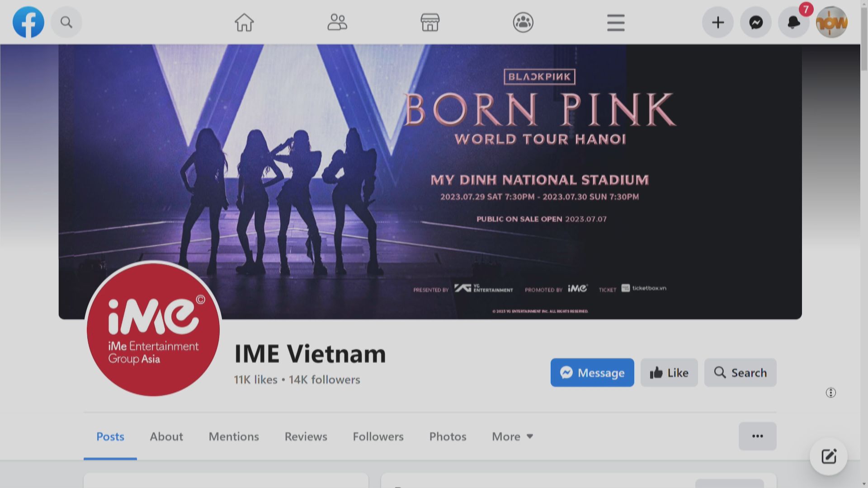Click the Facebook logo

(28, 22)
